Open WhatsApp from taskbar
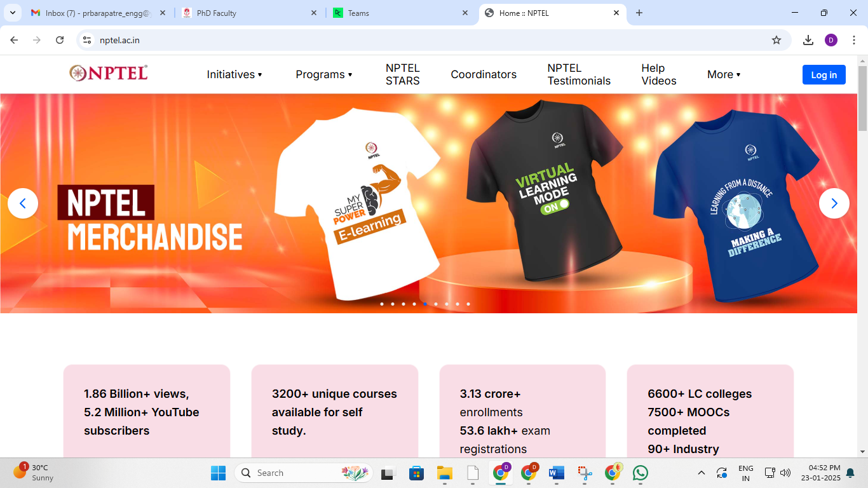This screenshot has height=488, width=868. tap(641, 473)
